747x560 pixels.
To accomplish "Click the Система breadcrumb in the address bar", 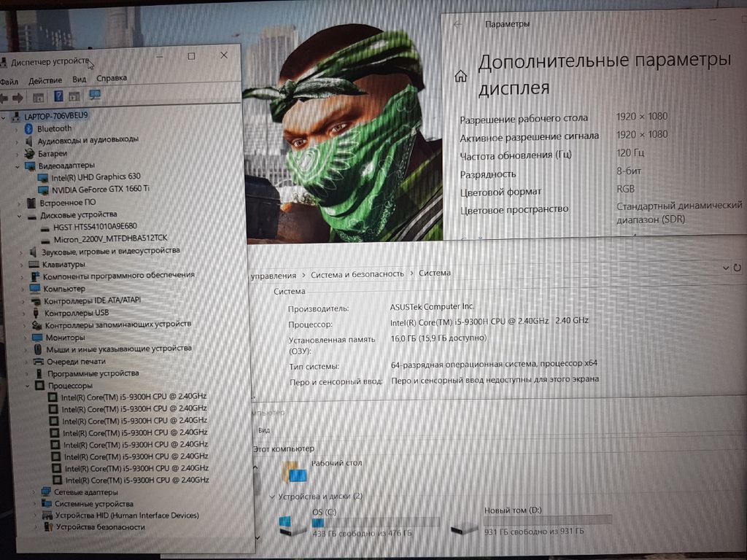I will (435, 273).
